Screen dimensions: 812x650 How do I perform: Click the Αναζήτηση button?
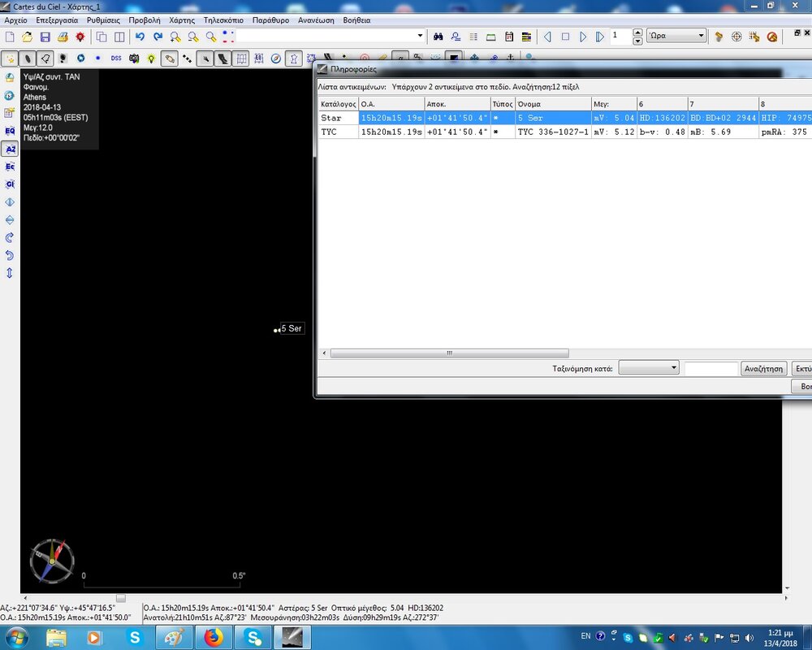point(763,368)
